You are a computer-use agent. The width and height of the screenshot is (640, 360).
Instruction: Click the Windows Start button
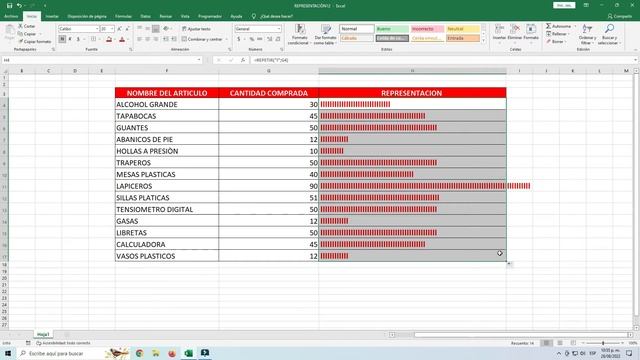pyautogui.click(x=8, y=353)
